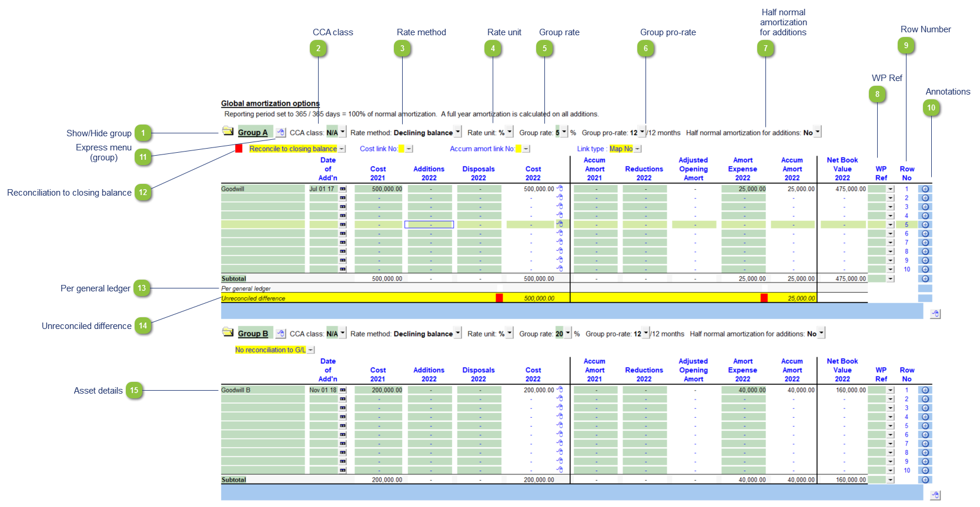Add annotation on Group A row 10
The width and height of the screenshot is (980, 507).
(x=925, y=270)
